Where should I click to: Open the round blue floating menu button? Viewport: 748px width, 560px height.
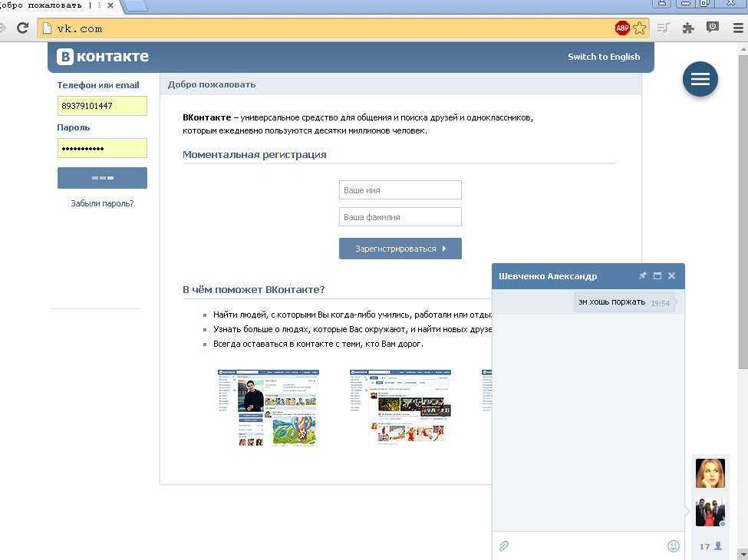[x=700, y=79]
